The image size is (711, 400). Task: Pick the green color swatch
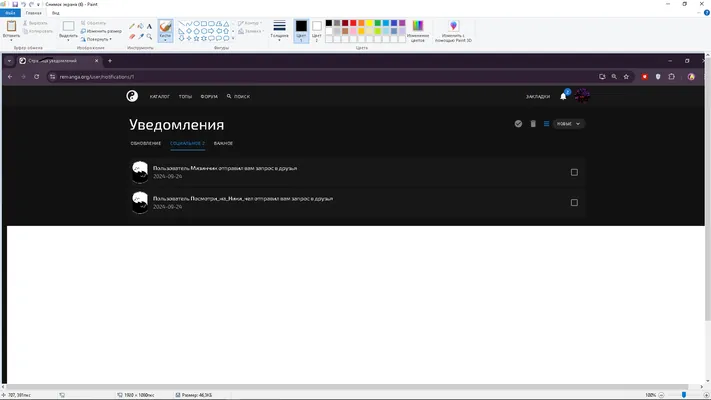pyautogui.click(x=378, y=23)
